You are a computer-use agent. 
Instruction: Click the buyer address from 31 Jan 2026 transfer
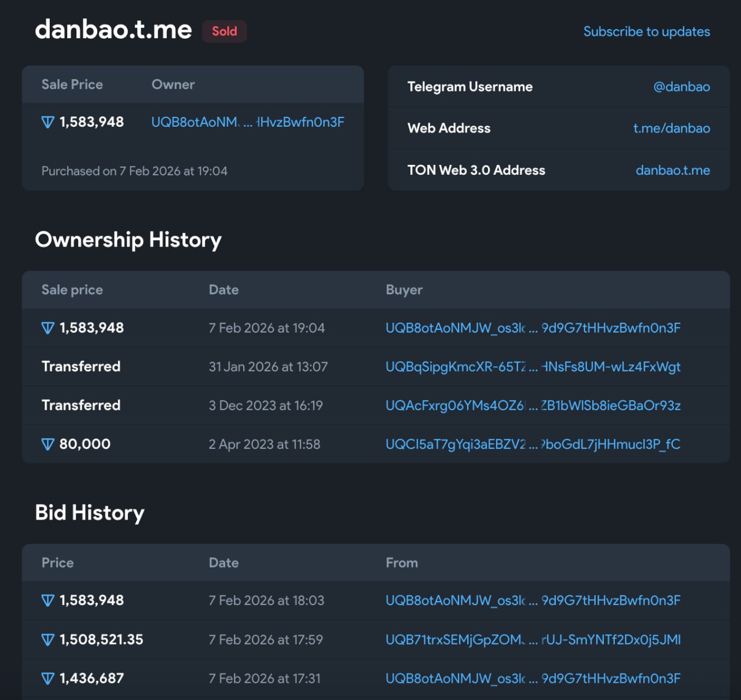pyautogui.click(x=533, y=367)
